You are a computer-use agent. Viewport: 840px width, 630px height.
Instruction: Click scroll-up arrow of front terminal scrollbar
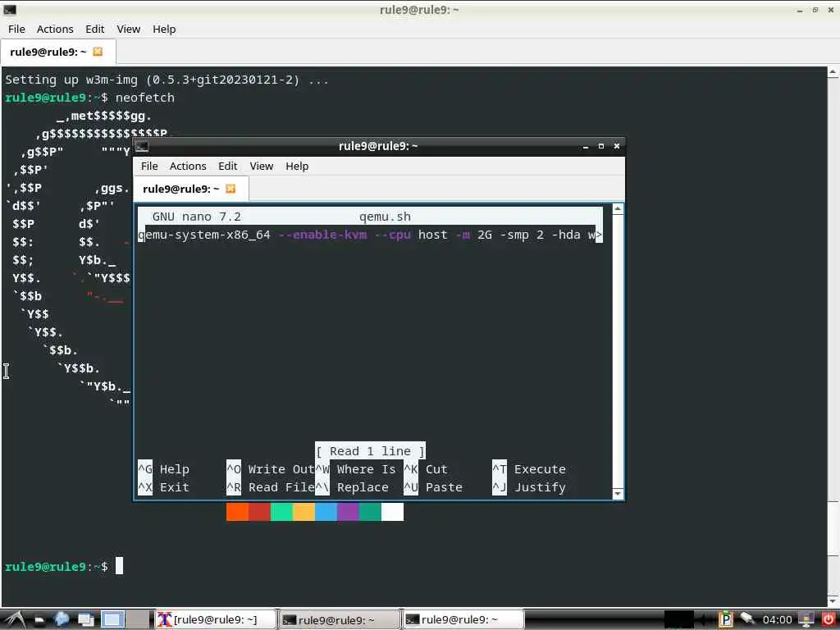tap(618, 209)
